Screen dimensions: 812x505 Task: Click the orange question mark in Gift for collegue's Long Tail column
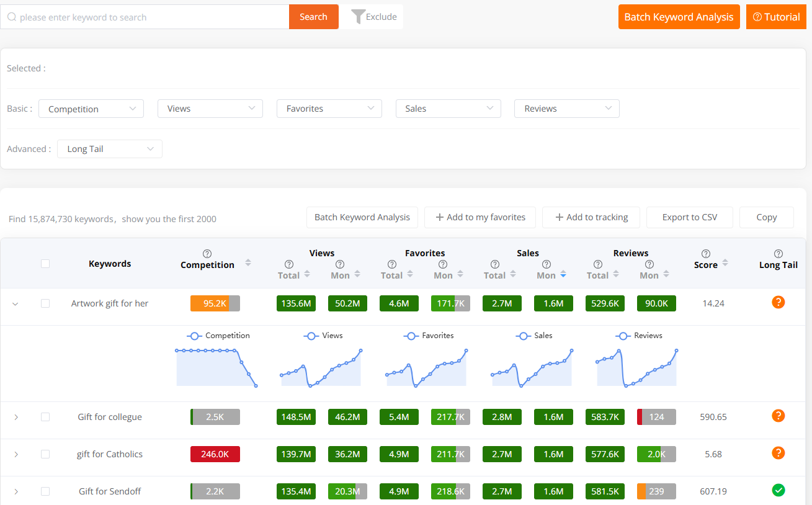point(779,416)
